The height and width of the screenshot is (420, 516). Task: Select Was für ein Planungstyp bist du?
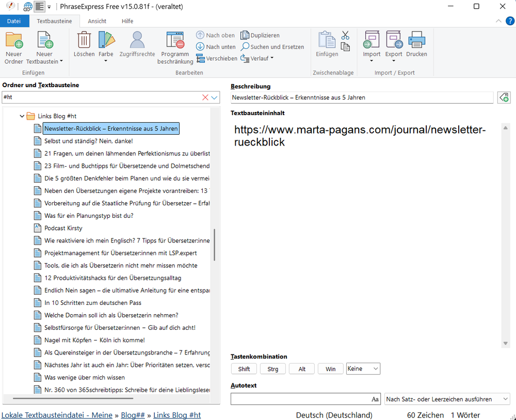point(89,216)
